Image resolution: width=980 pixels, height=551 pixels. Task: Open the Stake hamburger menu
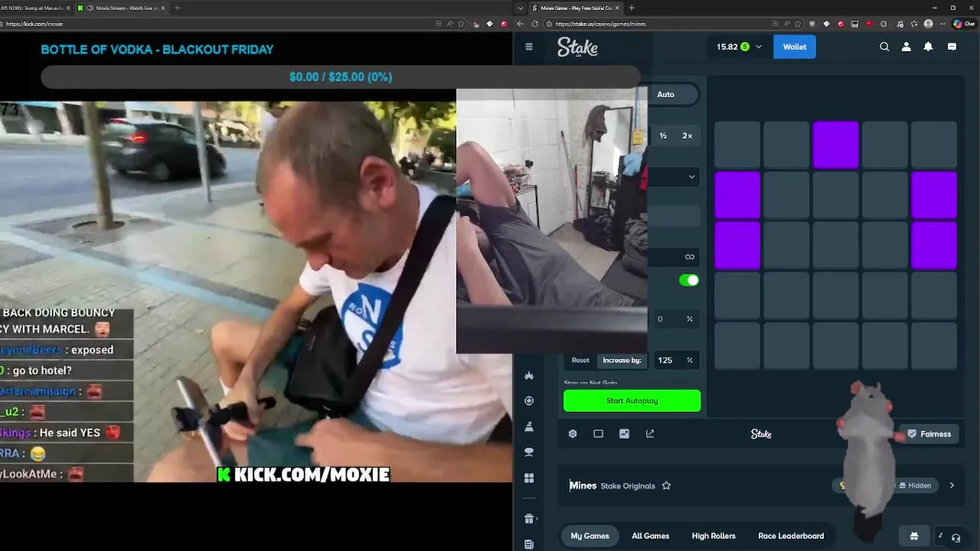pos(528,47)
